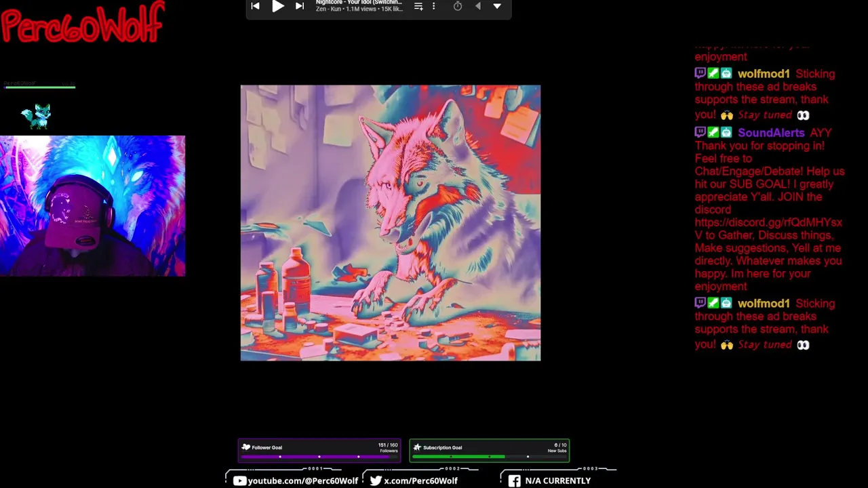Viewport: 868px width, 488px height.
Task: Click the left-pointing triangle icon
Action: (477, 6)
